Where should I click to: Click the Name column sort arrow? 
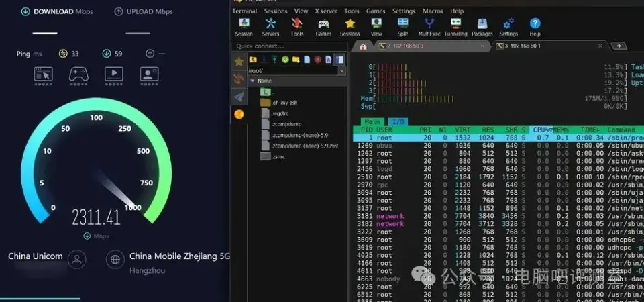coord(252,81)
